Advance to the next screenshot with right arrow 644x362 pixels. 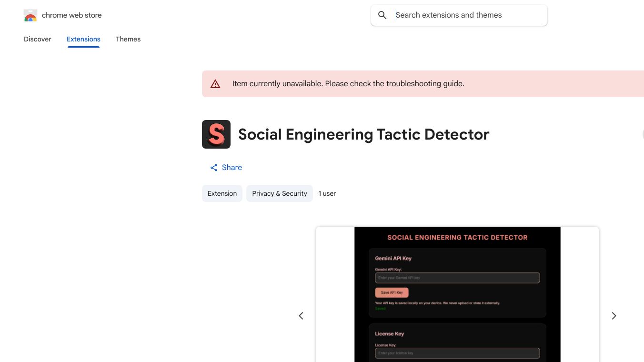614,316
